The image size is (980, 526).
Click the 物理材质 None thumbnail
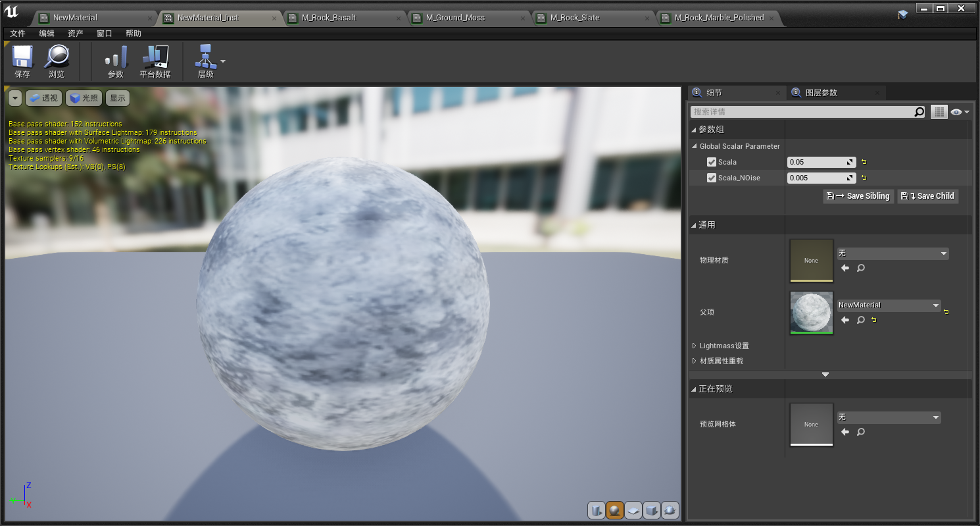(811, 260)
